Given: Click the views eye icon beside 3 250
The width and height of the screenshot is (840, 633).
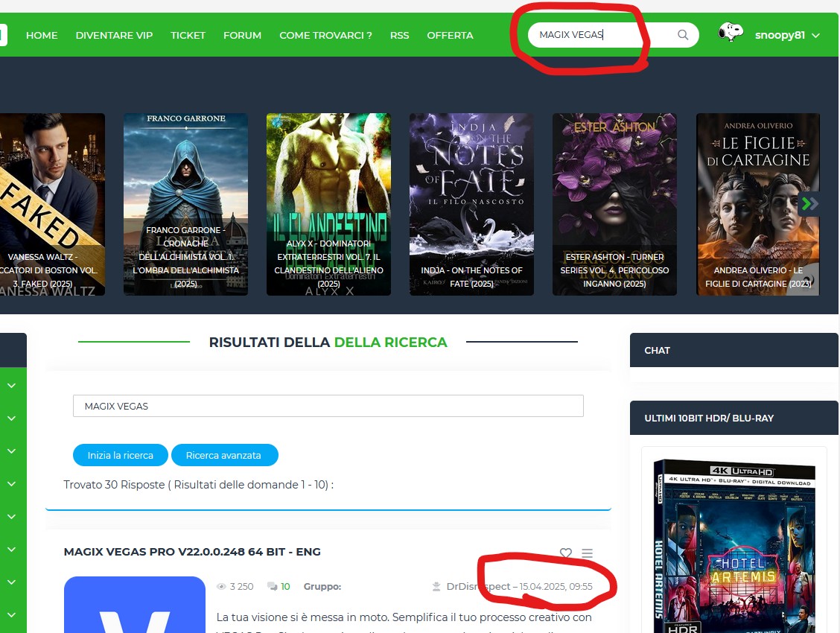Looking at the screenshot, I should pyautogui.click(x=221, y=586).
